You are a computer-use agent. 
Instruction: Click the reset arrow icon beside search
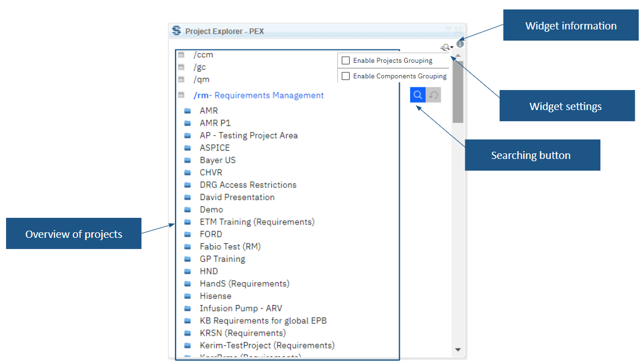tap(433, 94)
